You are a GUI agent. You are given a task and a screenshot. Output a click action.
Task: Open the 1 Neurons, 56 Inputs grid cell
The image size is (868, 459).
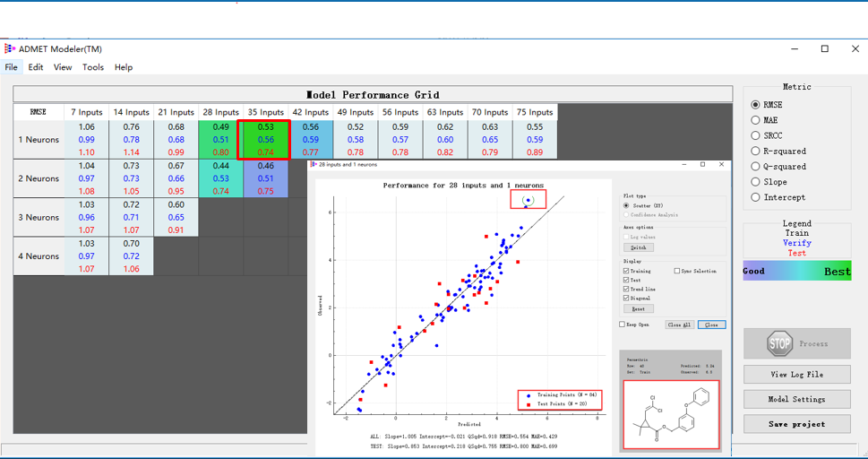pyautogui.click(x=400, y=140)
